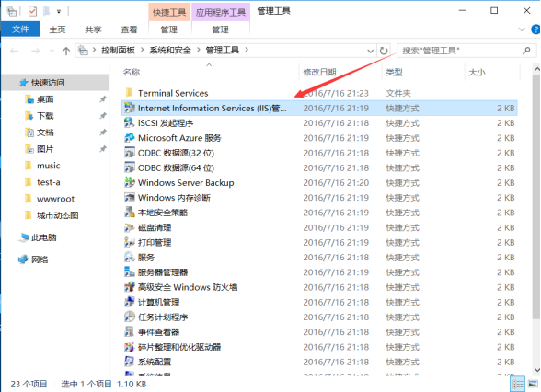The height and width of the screenshot is (392, 541).
Task: Switch to the details view layout in the status bar
Action: (x=517, y=384)
